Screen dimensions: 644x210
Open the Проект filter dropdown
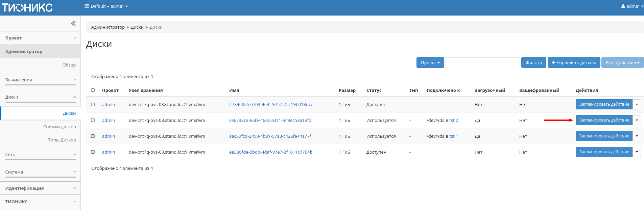(x=430, y=62)
